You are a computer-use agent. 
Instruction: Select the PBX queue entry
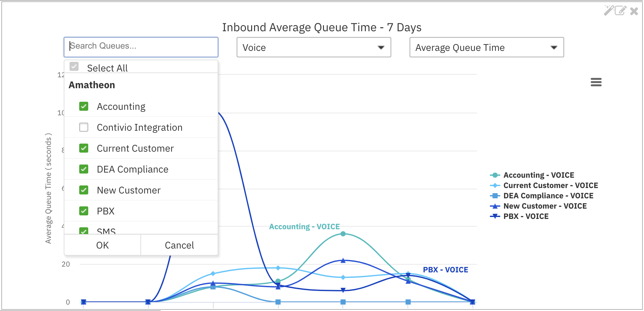click(x=106, y=211)
